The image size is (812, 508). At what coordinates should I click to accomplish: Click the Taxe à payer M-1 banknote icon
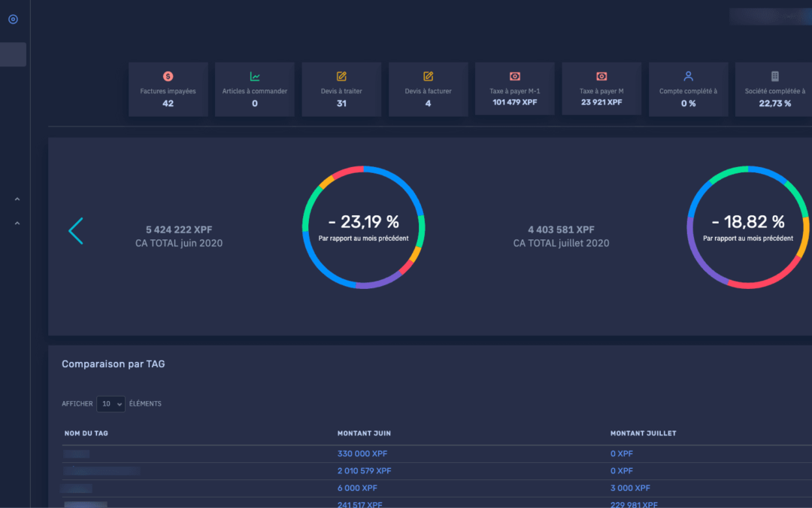[515, 77]
